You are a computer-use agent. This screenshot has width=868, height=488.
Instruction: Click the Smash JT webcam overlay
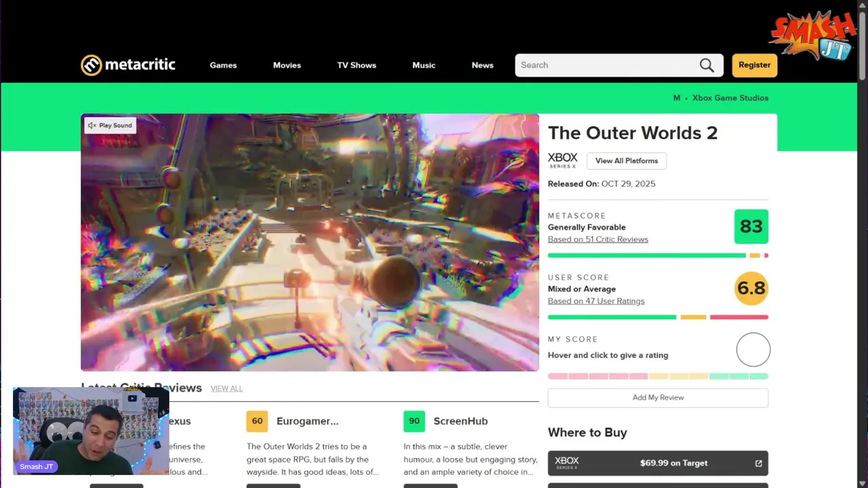[91, 431]
